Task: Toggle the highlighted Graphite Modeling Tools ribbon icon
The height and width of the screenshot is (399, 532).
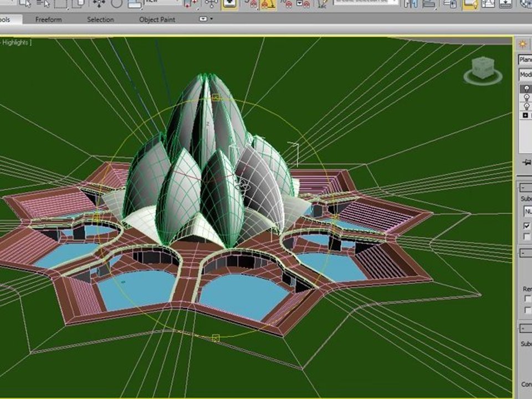Action: (x=470, y=4)
